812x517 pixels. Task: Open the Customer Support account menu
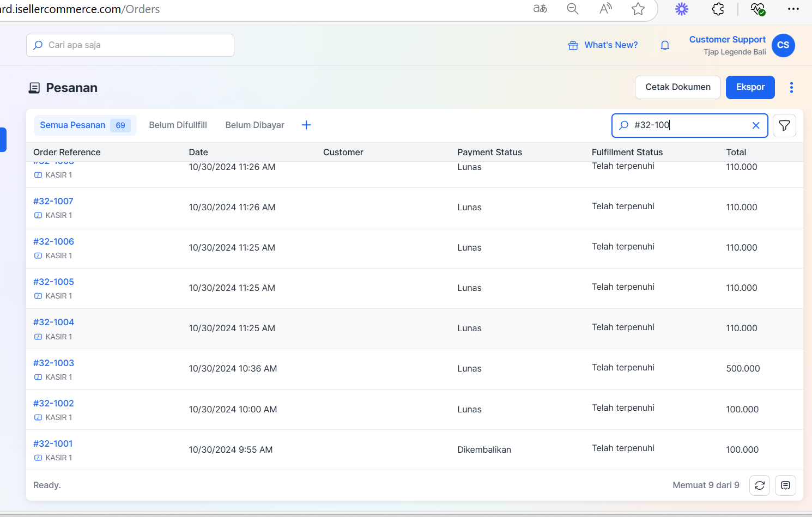(728, 39)
